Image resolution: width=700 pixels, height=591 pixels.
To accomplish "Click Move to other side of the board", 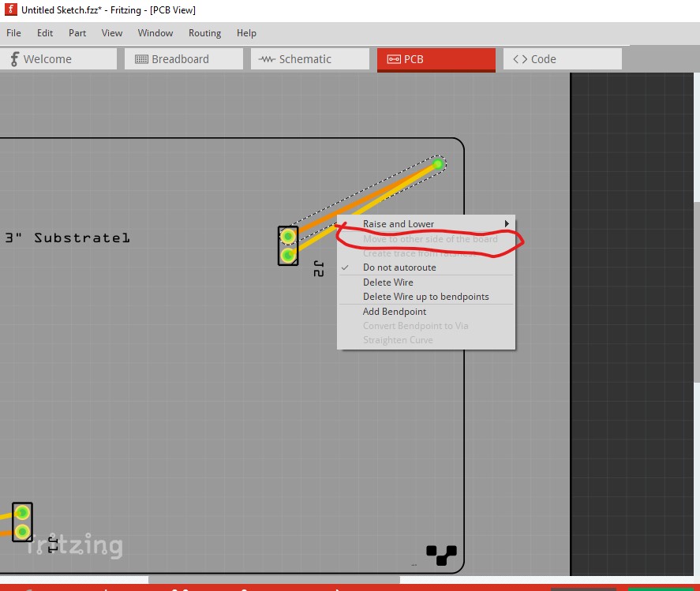I will (426, 239).
